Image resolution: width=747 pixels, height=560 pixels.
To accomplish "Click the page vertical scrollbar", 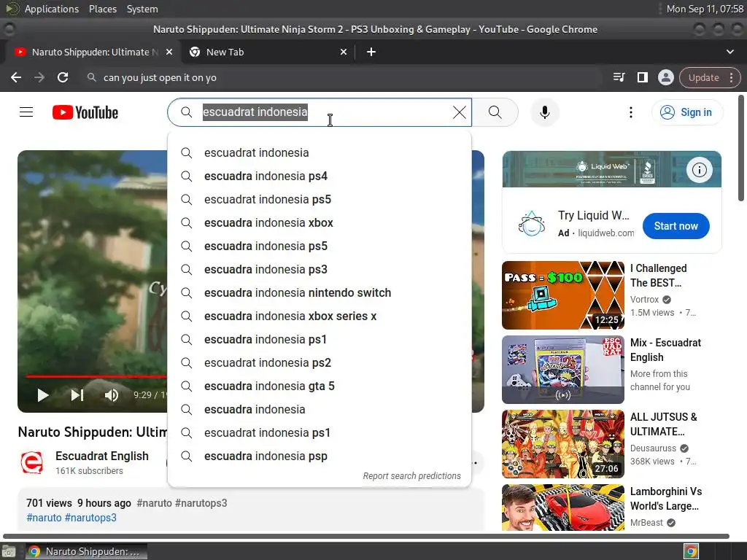I will pos(741,148).
